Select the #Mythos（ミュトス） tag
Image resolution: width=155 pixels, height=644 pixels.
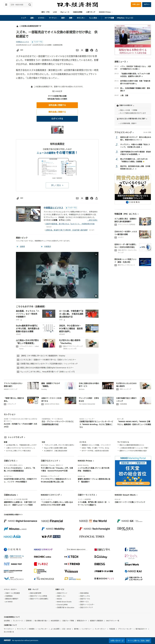tap(125, 18)
